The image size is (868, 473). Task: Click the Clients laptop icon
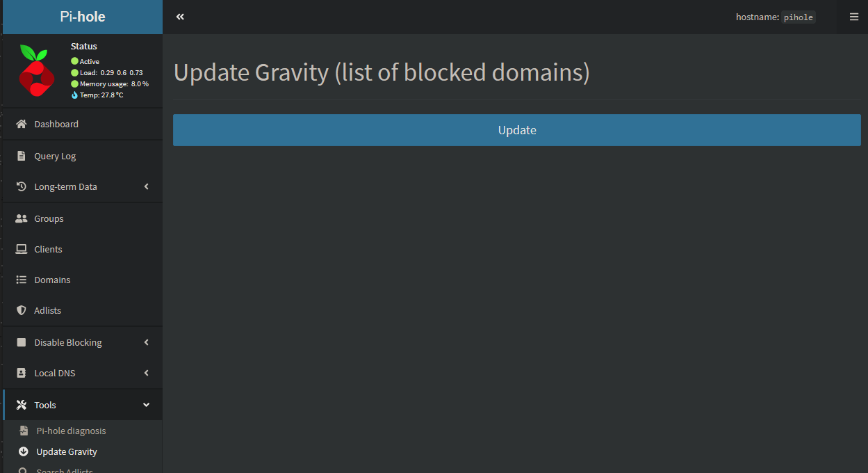[21, 249]
